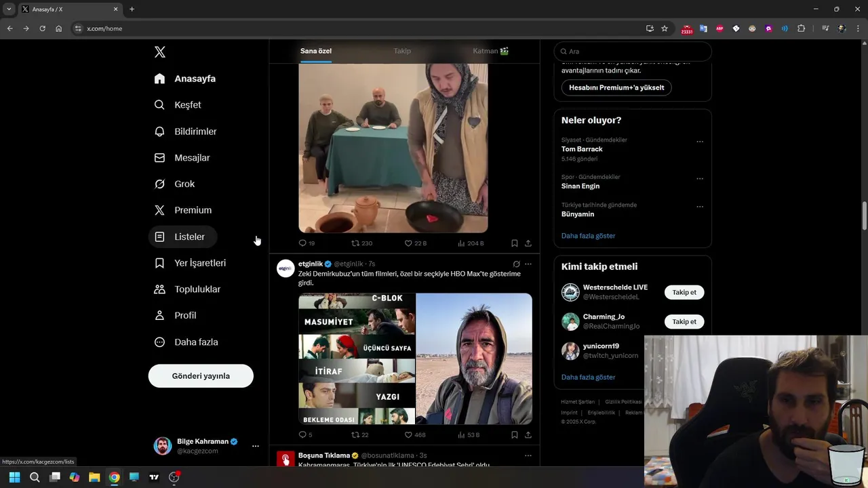The width and height of the screenshot is (868, 488).
Task: Open more options for Bünyamin trend
Action: [700, 207]
